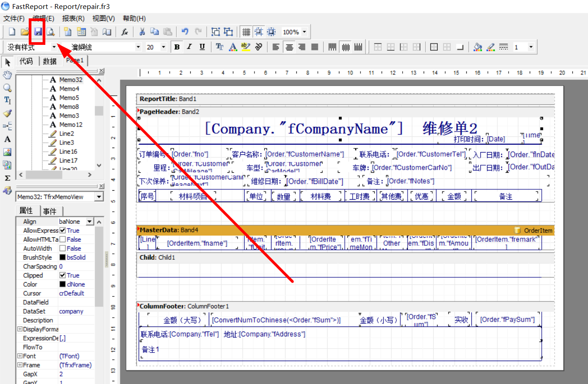Enable the AutoWidth checkbox
This screenshot has height=384, width=588.
[x=63, y=249]
